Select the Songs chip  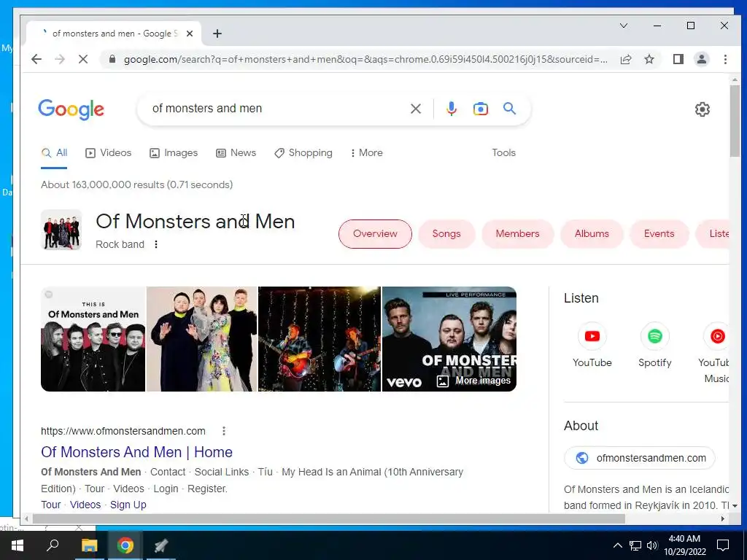click(446, 234)
